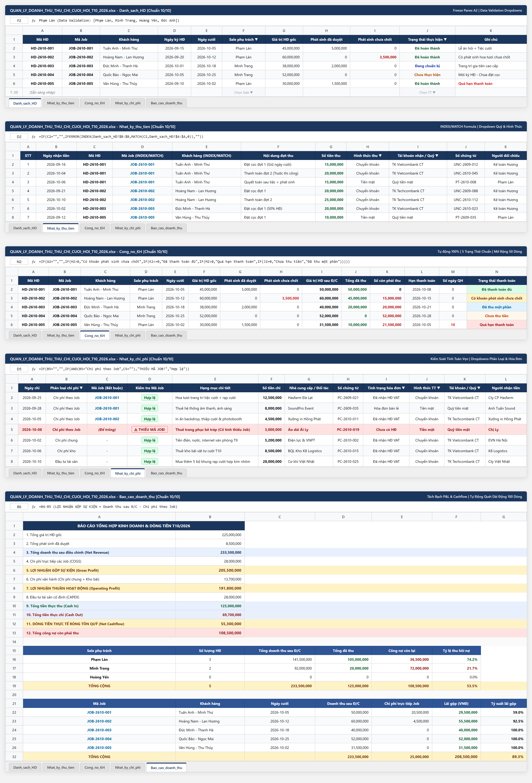Open the Phân loại chi phí header dropdown
The image size is (532, 783).
click(81, 388)
